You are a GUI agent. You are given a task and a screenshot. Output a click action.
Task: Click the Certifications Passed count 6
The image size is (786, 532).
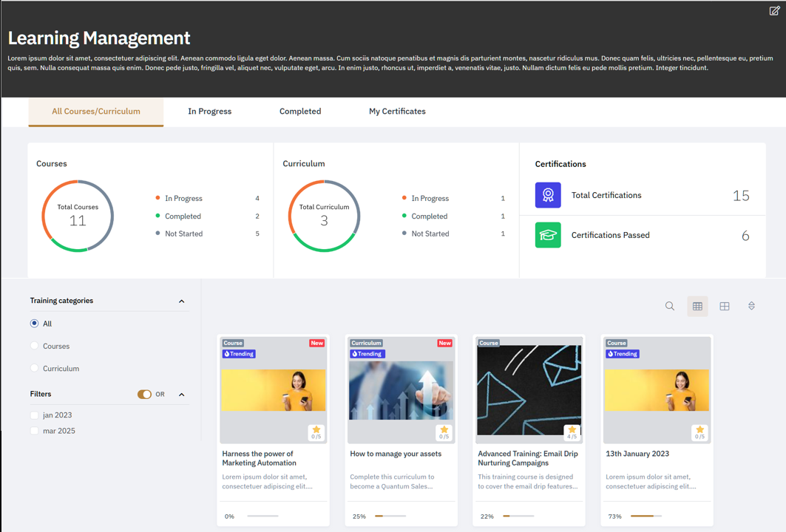[x=745, y=236]
